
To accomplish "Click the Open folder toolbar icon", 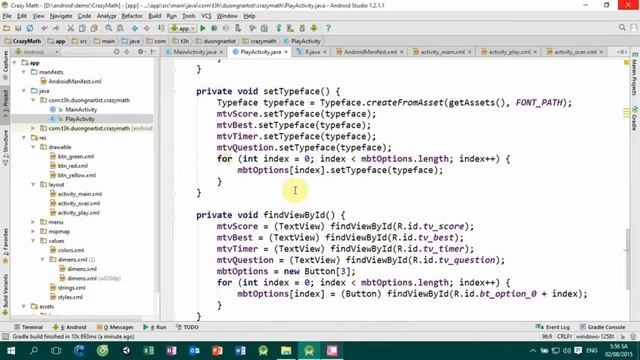I will click(x=7, y=28).
